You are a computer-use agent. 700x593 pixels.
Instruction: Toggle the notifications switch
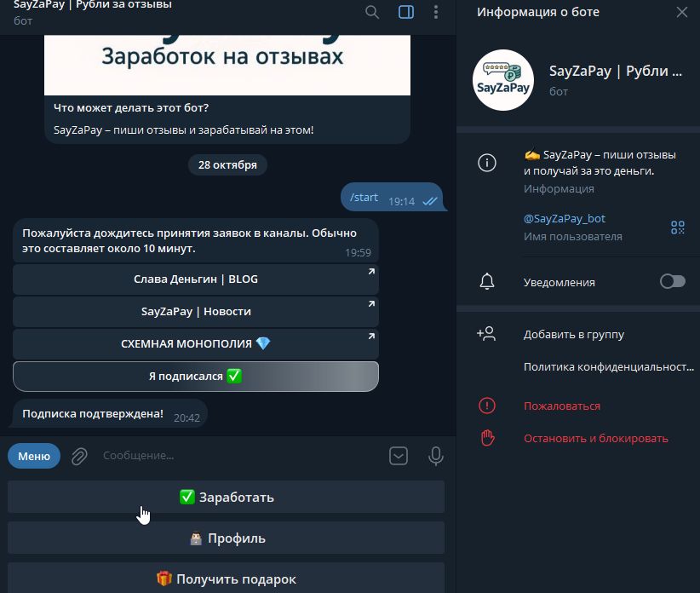pyautogui.click(x=672, y=282)
